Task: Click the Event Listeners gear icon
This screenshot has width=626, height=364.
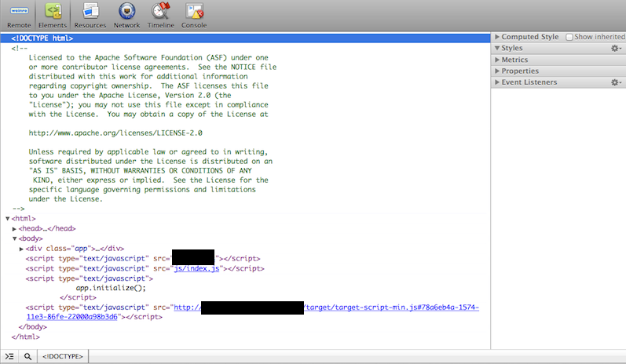Action: click(x=616, y=82)
